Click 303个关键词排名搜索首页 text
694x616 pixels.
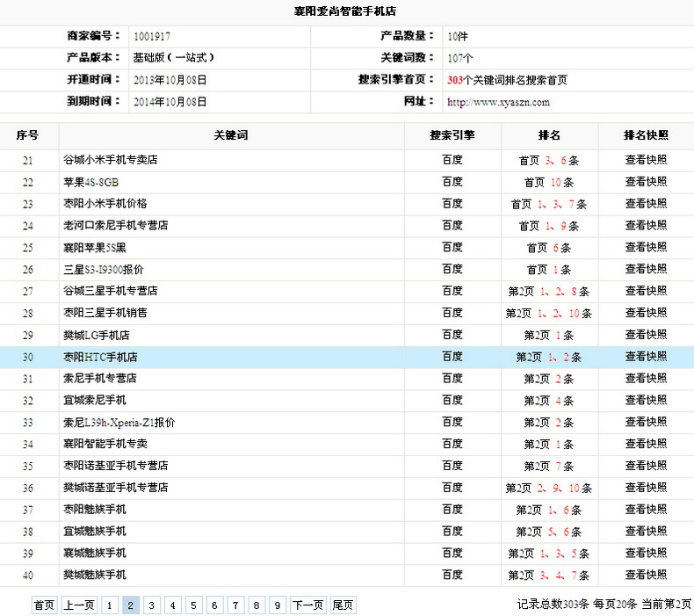click(507, 80)
